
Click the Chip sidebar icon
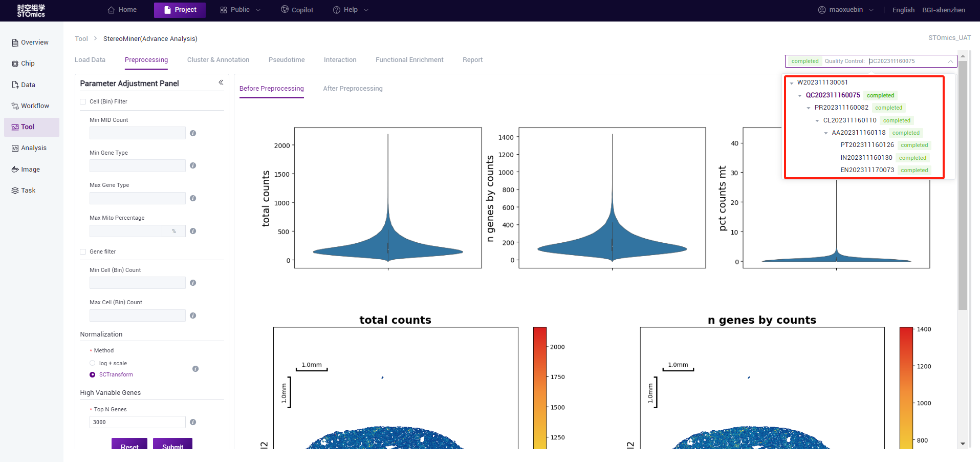pyautogui.click(x=15, y=64)
